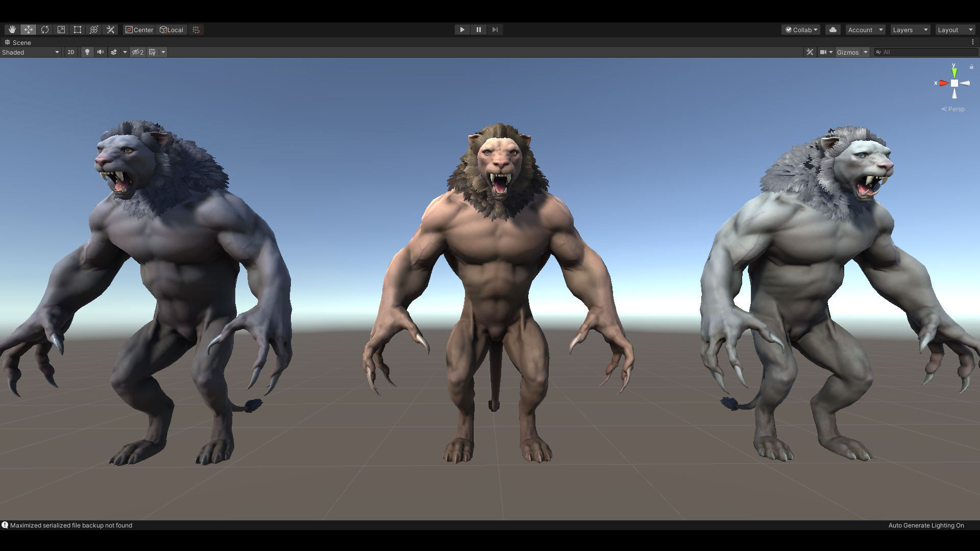This screenshot has width=980, height=551.
Task: Toggle scene effects layers icon
Action: [x=114, y=52]
